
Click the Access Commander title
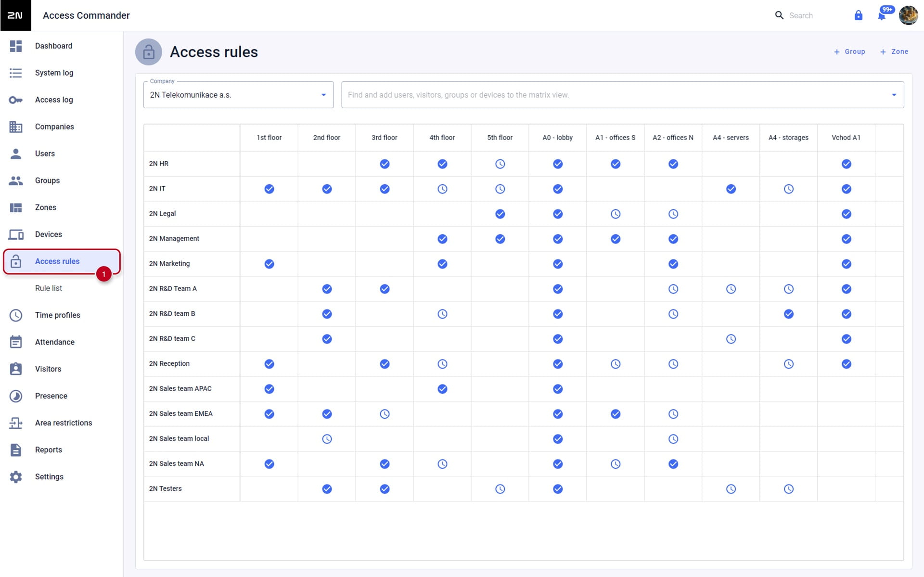pyautogui.click(x=86, y=15)
